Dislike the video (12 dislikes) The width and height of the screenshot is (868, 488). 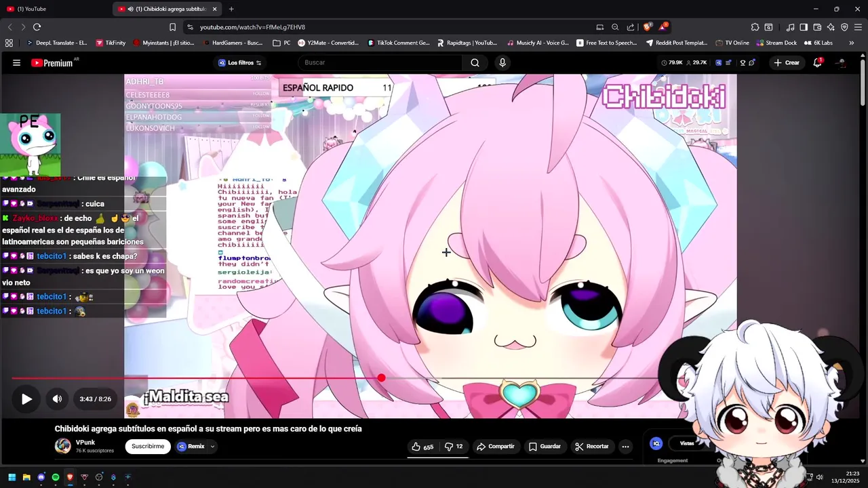pos(453,447)
